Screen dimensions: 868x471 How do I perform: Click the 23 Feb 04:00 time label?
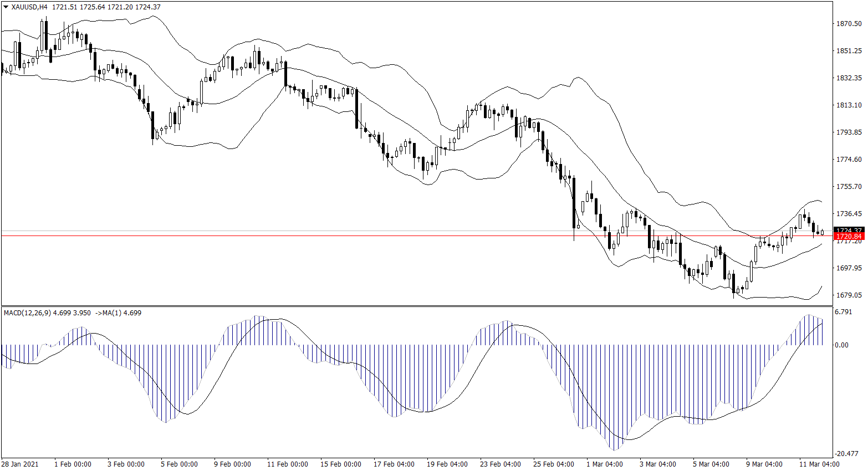tap(501, 464)
